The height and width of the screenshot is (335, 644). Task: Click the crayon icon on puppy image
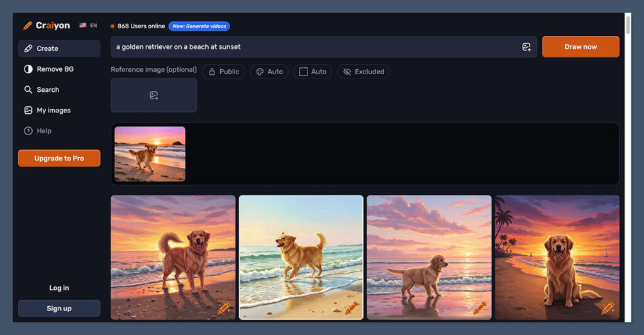click(480, 309)
